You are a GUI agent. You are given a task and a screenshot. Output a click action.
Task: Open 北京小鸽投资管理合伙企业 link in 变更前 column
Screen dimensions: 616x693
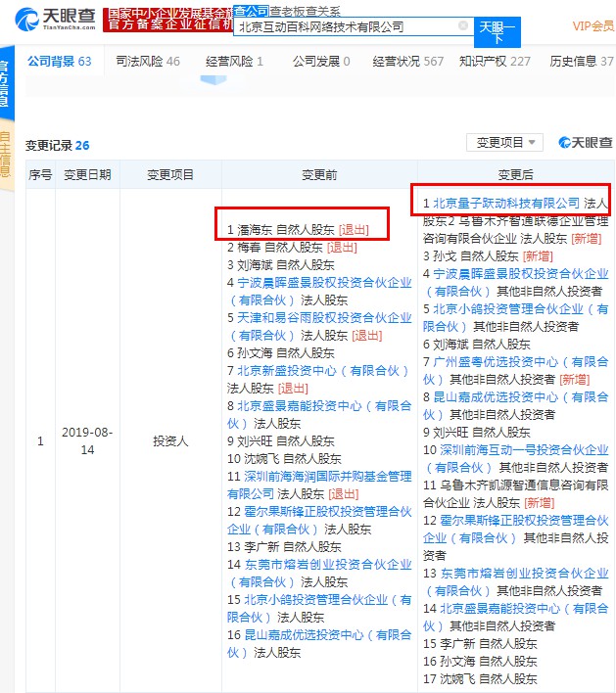pyautogui.click(x=319, y=609)
